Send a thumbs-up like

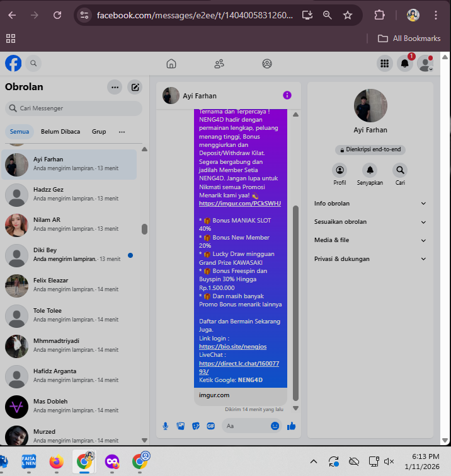(291, 426)
